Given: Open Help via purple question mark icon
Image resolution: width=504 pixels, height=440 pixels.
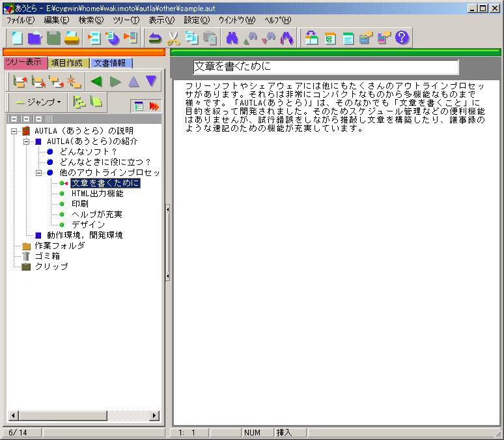Looking at the screenshot, I should point(402,38).
